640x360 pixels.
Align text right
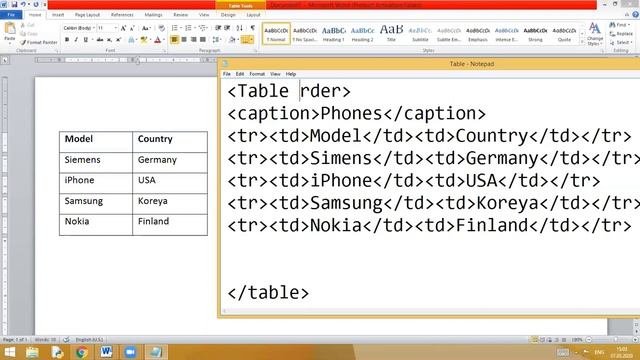click(193, 40)
